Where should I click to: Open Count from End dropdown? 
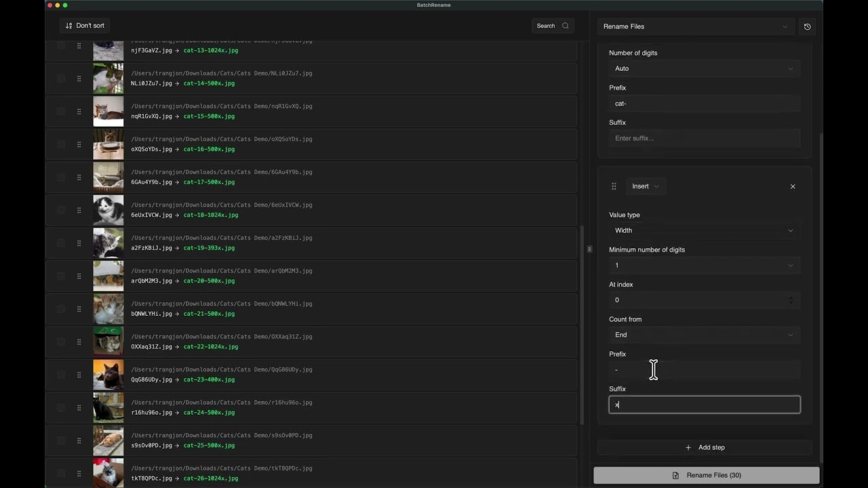(x=705, y=335)
